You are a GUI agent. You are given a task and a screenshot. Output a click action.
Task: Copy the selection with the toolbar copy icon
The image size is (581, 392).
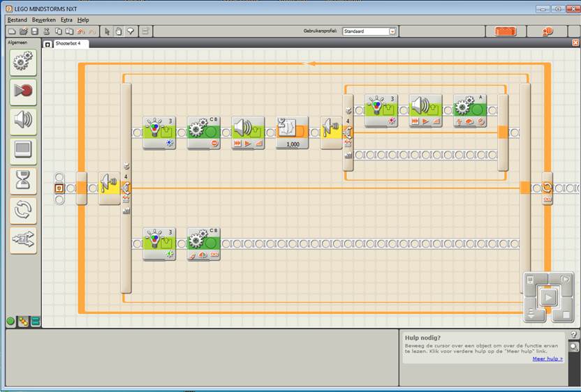click(58, 31)
